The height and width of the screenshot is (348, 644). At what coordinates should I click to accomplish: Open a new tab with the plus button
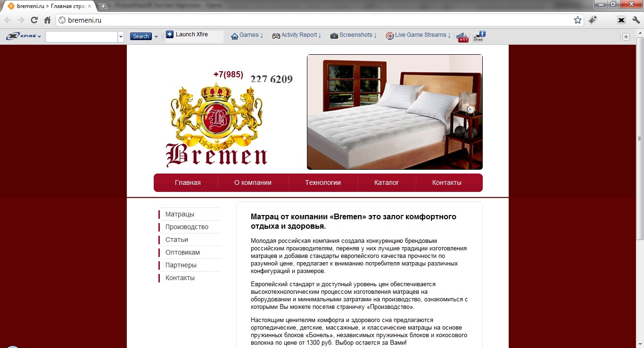103,6
